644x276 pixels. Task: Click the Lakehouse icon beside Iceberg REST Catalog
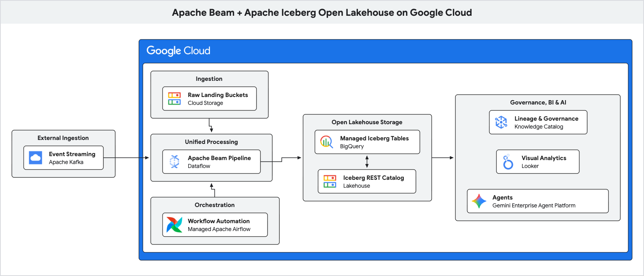click(330, 181)
